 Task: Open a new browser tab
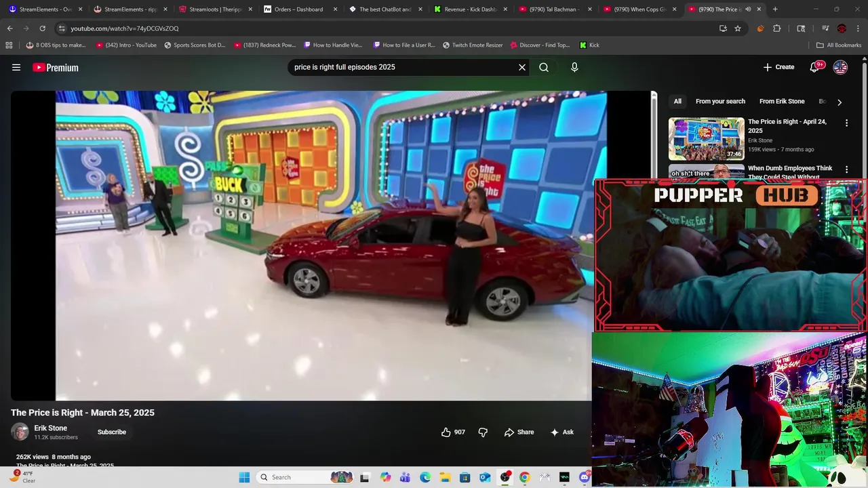pos(775,9)
